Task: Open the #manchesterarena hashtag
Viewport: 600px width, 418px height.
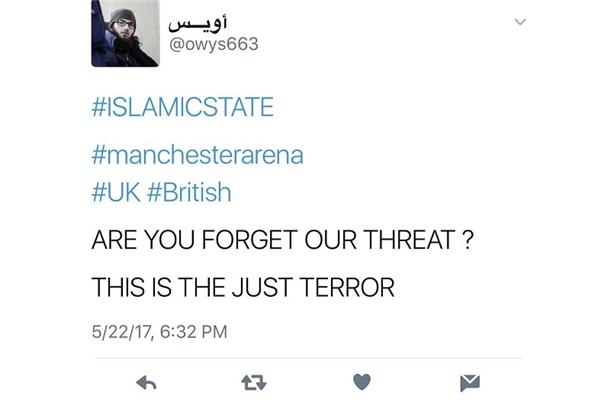Action: [197, 155]
